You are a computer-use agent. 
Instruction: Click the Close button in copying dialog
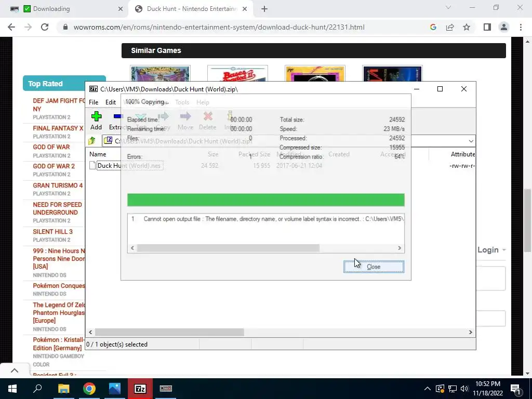tap(374, 267)
